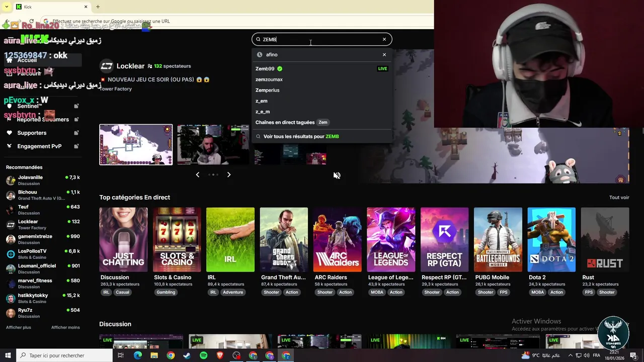Open the PUBG Mobile category
Screen dimensions: 644x362
[x=498, y=240]
